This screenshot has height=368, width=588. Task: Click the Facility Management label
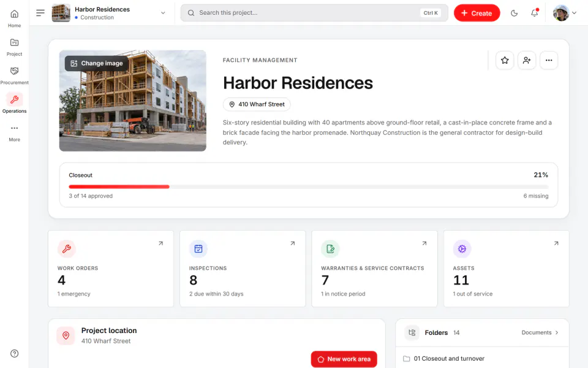click(x=260, y=60)
